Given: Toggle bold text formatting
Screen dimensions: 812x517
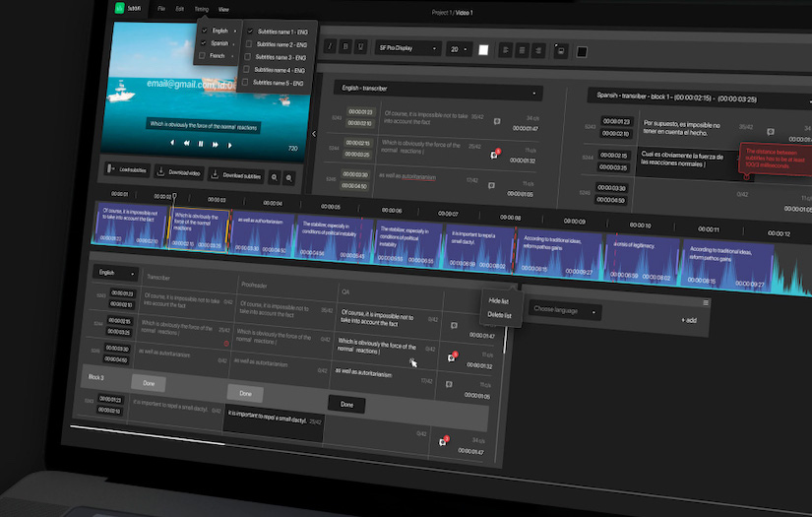Looking at the screenshot, I should click(x=345, y=46).
